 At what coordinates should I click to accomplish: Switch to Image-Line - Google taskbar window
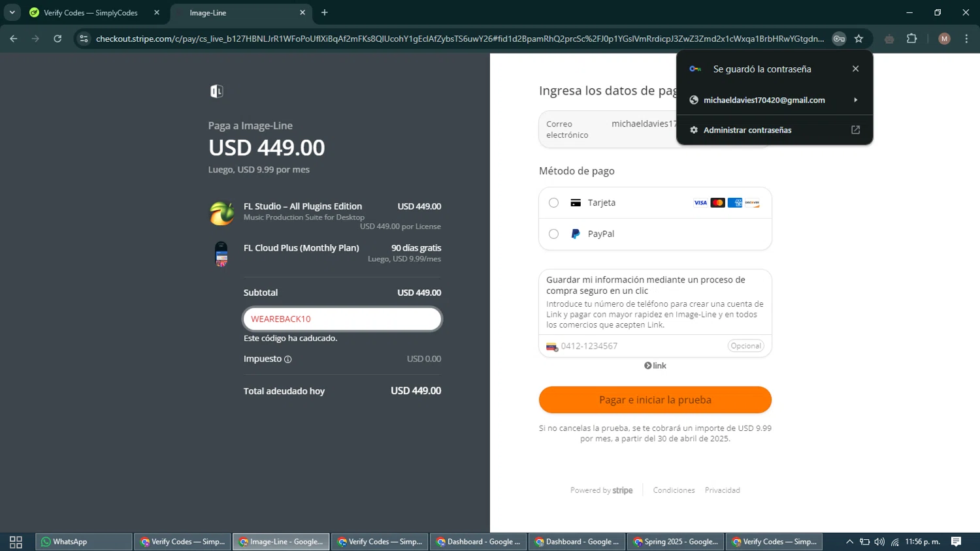[x=281, y=542]
